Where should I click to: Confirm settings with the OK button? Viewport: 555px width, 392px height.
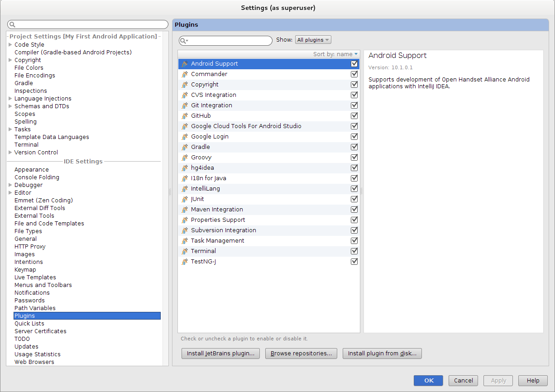click(428, 381)
